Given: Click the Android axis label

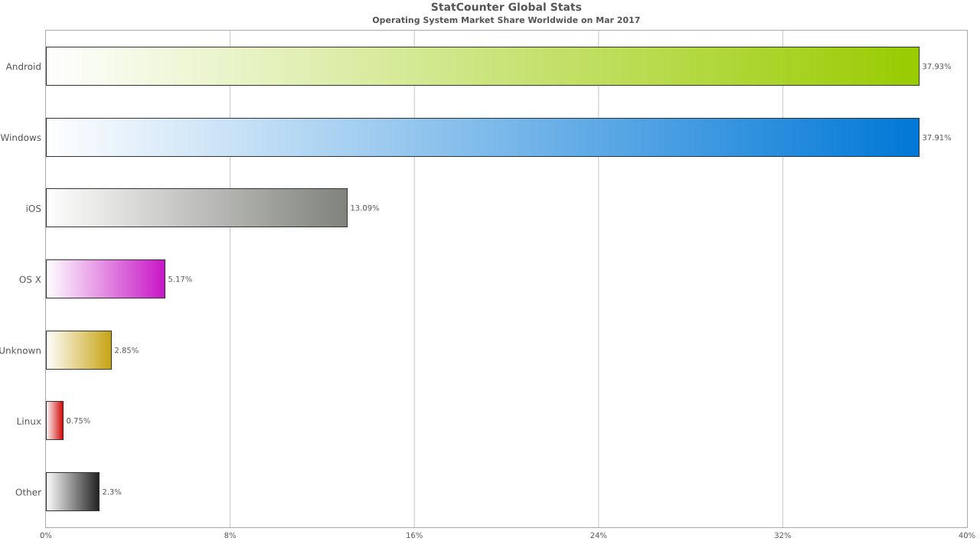Looking at the screenshot, I should 24,67.
